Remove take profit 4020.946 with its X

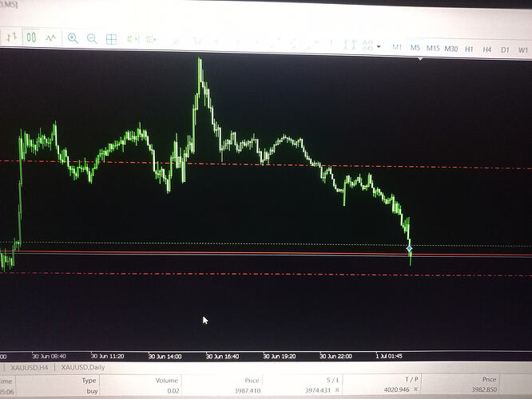tap(415, 389)
